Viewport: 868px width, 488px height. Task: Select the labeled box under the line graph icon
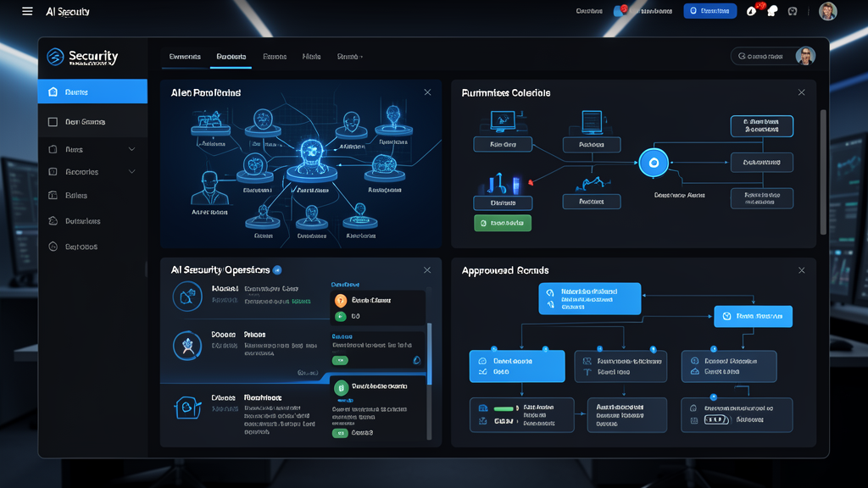(x=592, y=202)
